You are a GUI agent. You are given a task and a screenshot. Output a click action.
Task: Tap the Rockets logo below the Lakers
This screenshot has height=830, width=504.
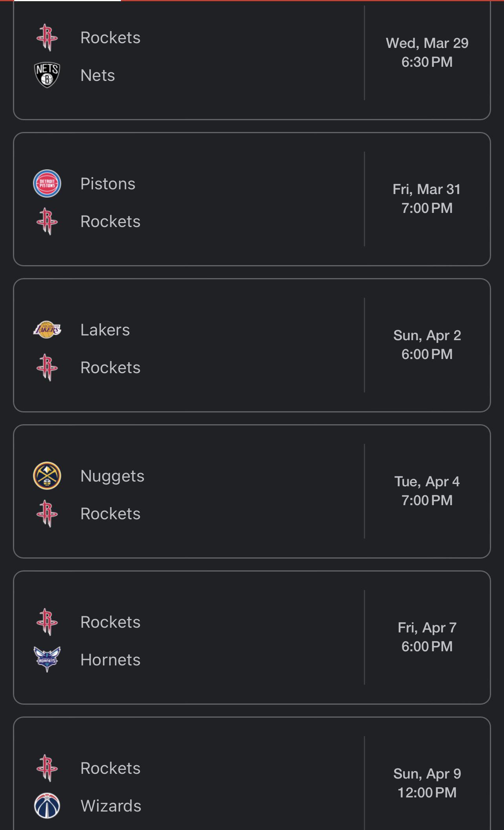point(47,367)
